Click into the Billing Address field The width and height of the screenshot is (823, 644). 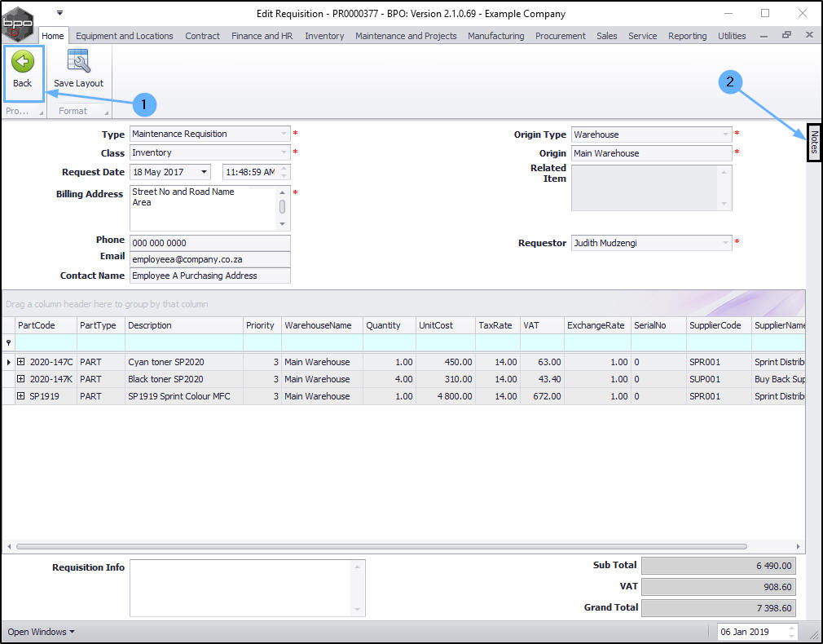[x=204, y=209]
